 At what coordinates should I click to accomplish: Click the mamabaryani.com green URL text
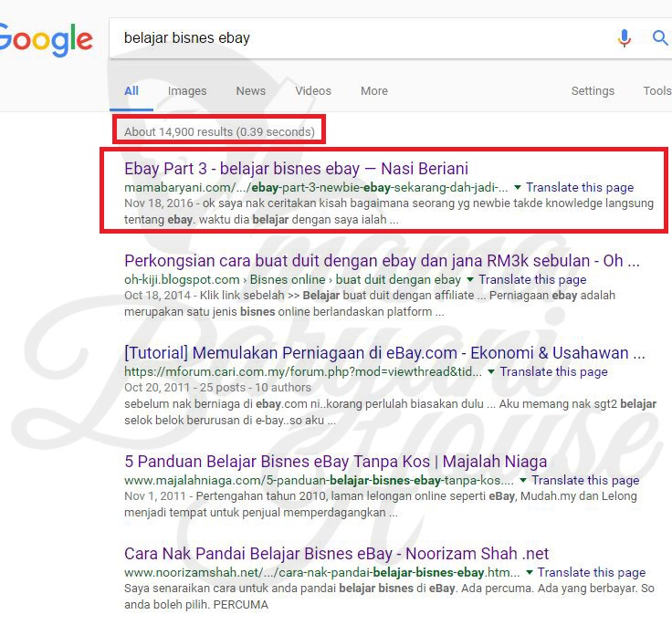pos(316,187)
